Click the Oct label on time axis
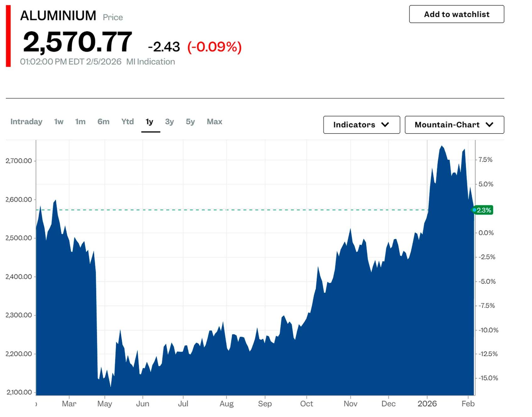Viewport: 532px width, 417px height. (306, 403)
